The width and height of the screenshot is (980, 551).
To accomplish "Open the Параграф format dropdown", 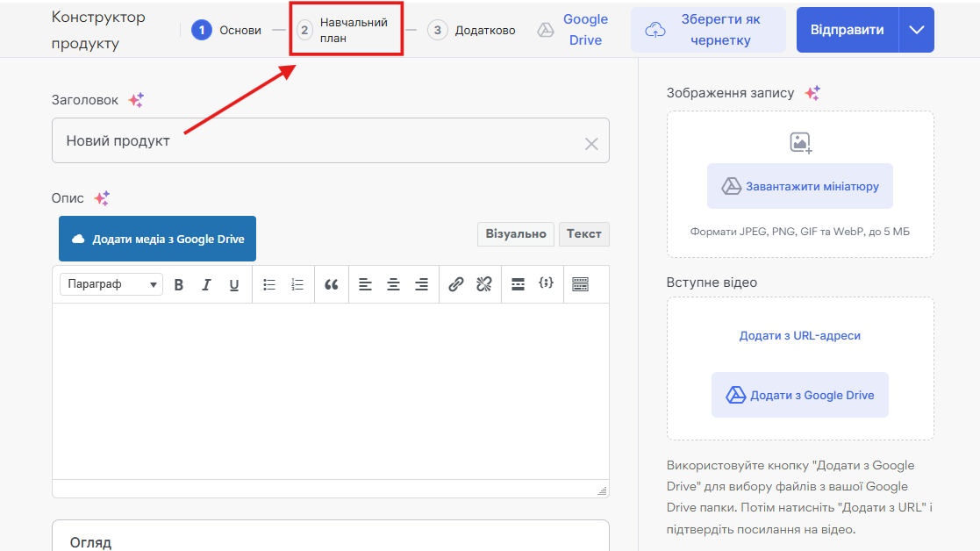I will (x=111, y=284).
